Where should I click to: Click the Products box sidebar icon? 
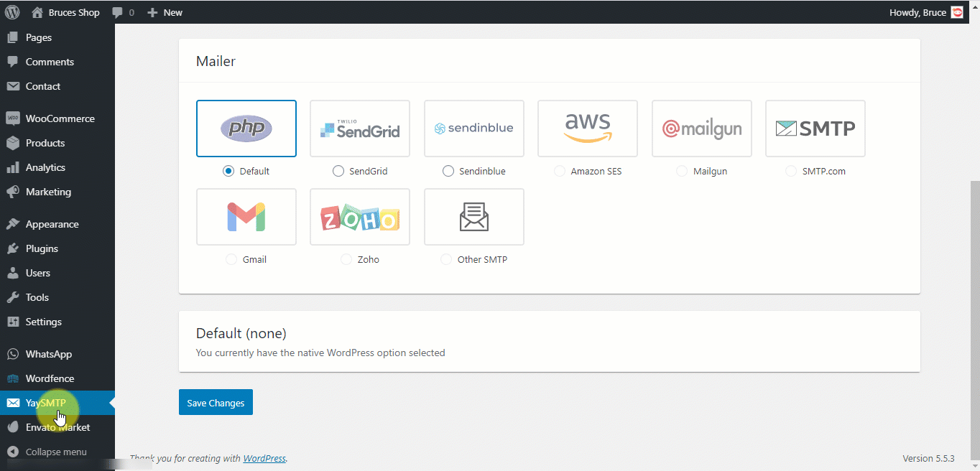(x=12, y=143)
